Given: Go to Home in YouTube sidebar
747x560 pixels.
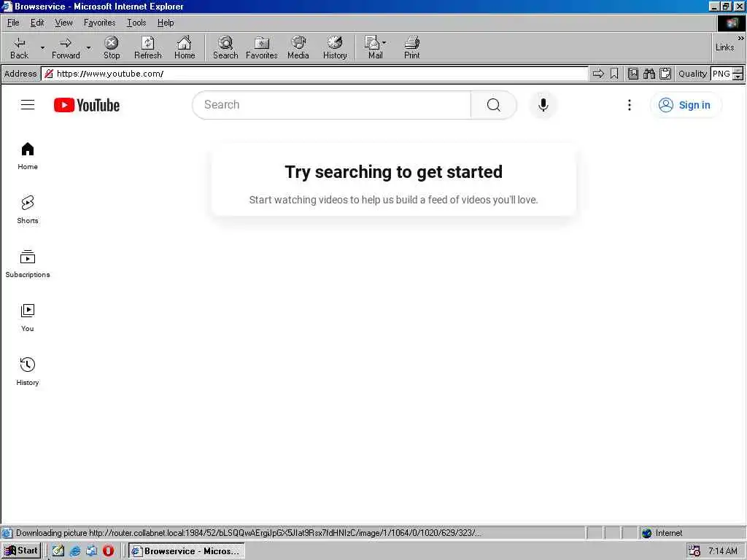Looking at the screenshot, I should pos(28,156).
